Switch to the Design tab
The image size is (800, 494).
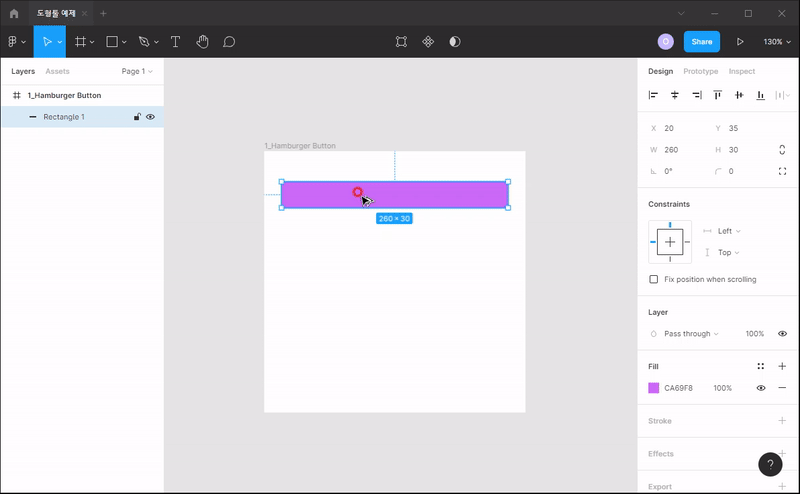pyautogui.click(x=660, y=71)
